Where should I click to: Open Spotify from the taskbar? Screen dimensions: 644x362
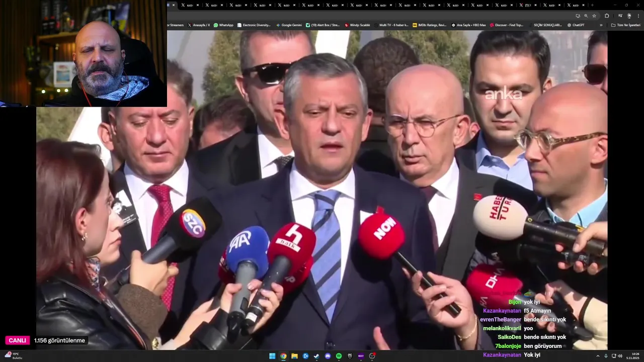point(339,356)
